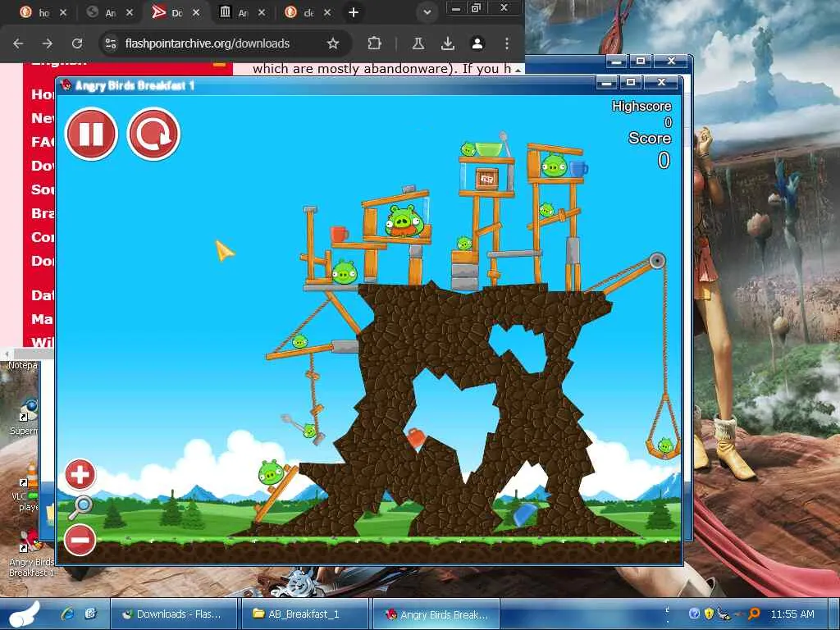Close the 'ho' browser tab
The width and height of the screenshot is (840, 630).
click(63, 12)
